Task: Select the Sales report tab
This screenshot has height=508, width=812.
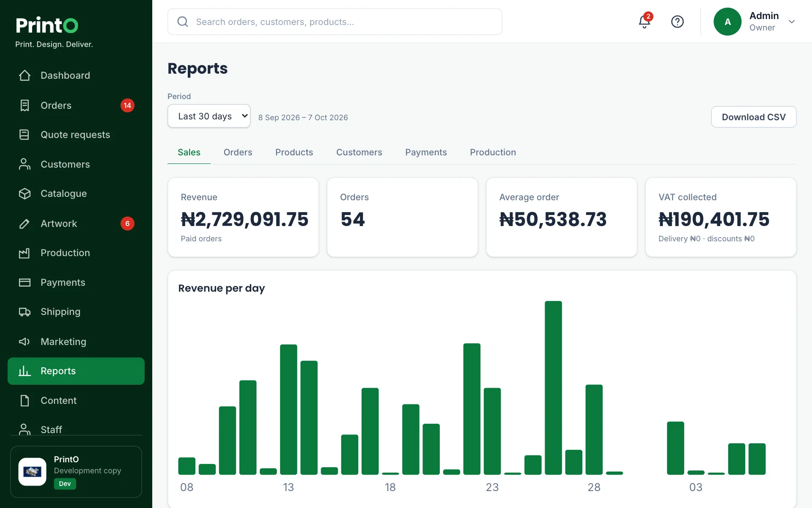Action: [x=189, y=152]
